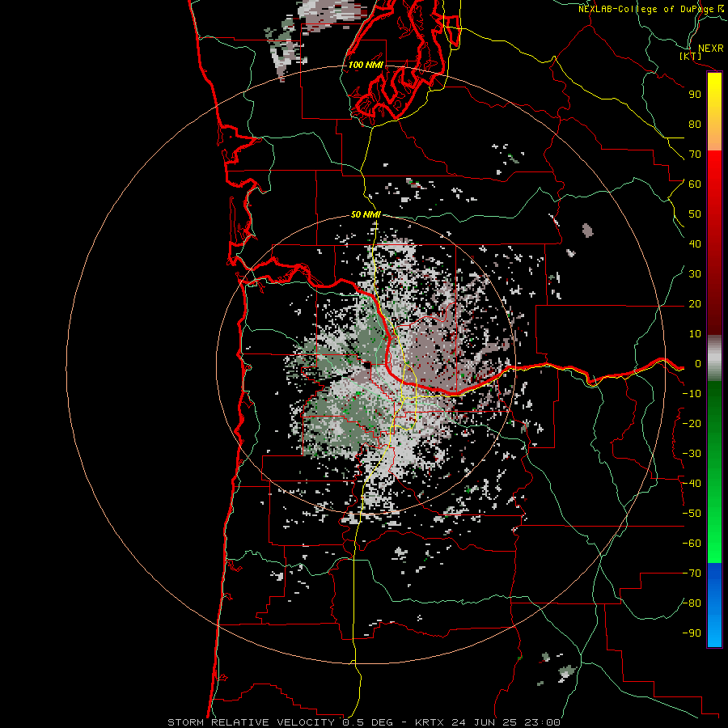Click the STORM RELATIVE VELOCITY caption text

pyautogui.click(x=253, y=722)
